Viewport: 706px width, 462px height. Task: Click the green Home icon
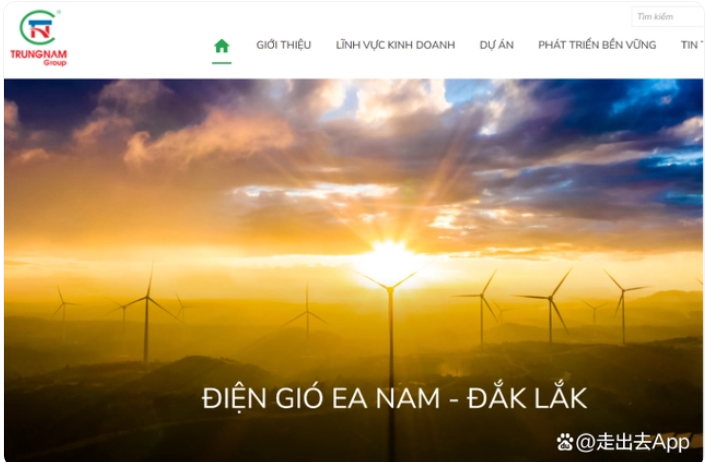[221, 46]
